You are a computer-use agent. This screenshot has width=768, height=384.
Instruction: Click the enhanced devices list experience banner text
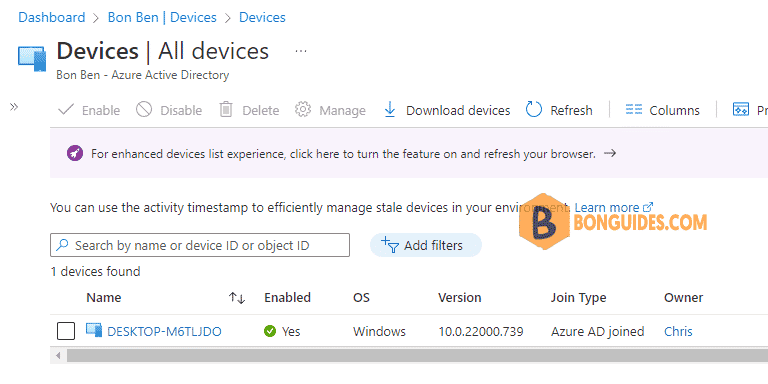pyautogui.click(x=343, y=154)
